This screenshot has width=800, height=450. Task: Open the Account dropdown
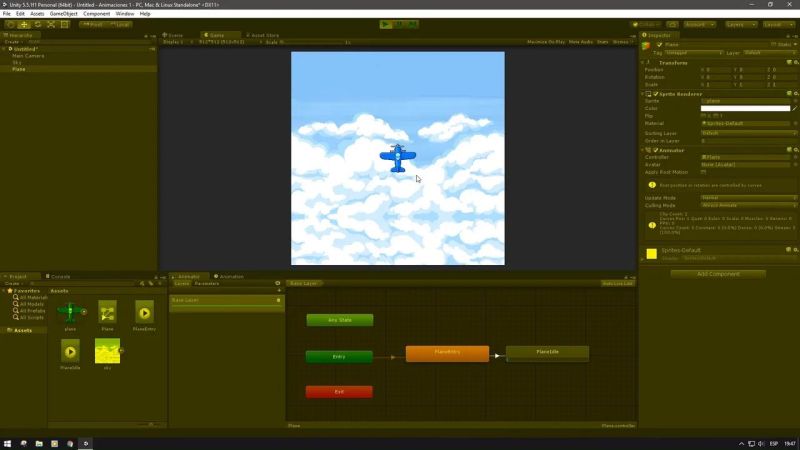pyautogui.click(x=699, y=24)
